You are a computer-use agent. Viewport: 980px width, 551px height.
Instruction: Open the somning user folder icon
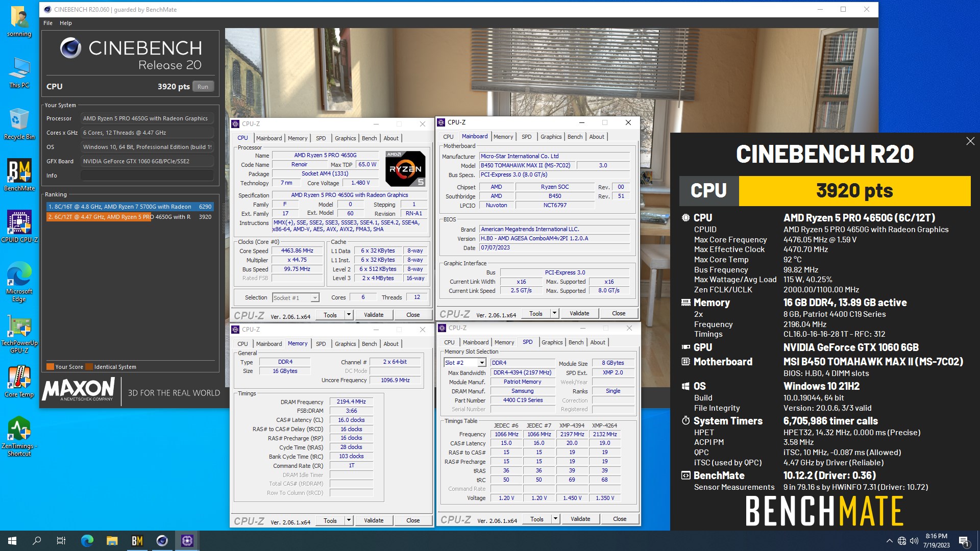point(19,21)
